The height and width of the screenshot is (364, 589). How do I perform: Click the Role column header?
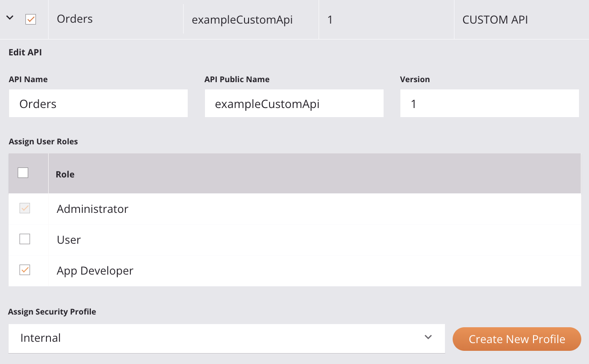click(x=65, y=174)
